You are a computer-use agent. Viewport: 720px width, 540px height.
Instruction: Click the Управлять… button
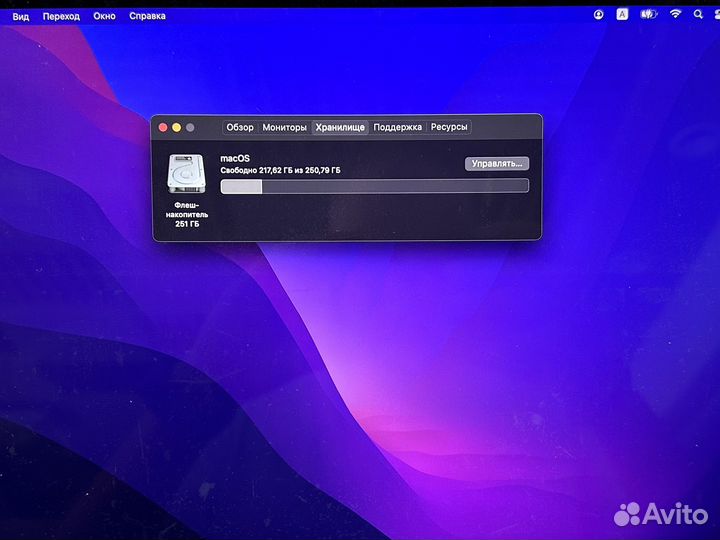point(497,163)
